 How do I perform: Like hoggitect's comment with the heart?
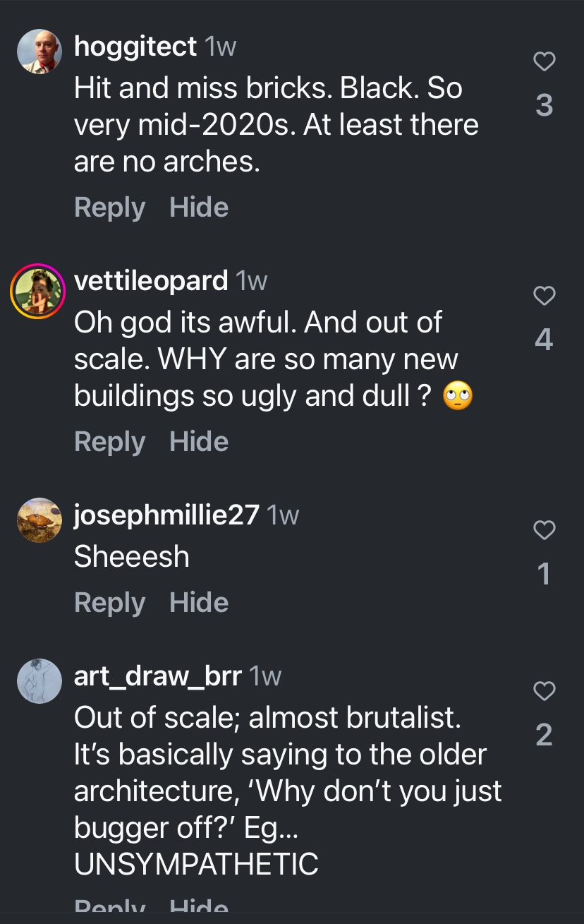pyautogui.click(x=544, y=62)
